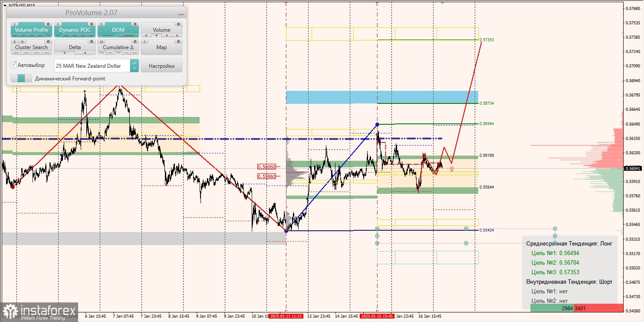Image resolution: width=644 pixels, height=322 pixels.
Task: Click the 25 MAR New Zealand Dollar field
Action: point(92,66)
